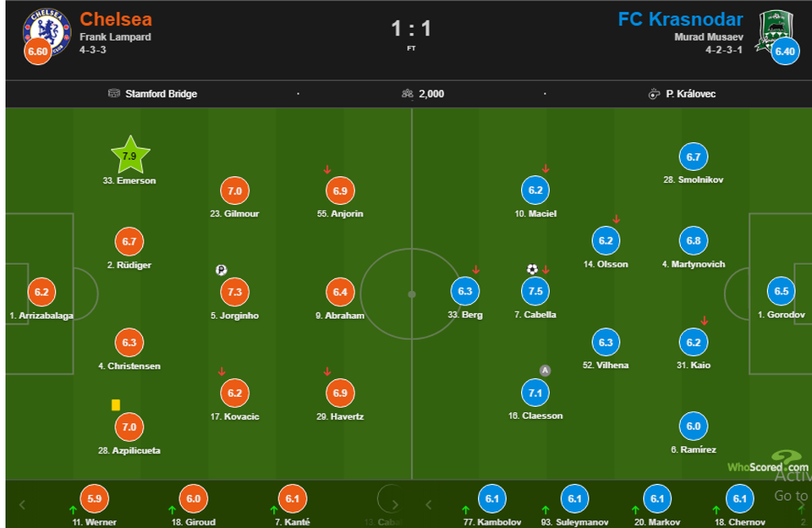812x528 pixels.
Task: Click the FC Krasnodar club crest
Action: point(776,32)
